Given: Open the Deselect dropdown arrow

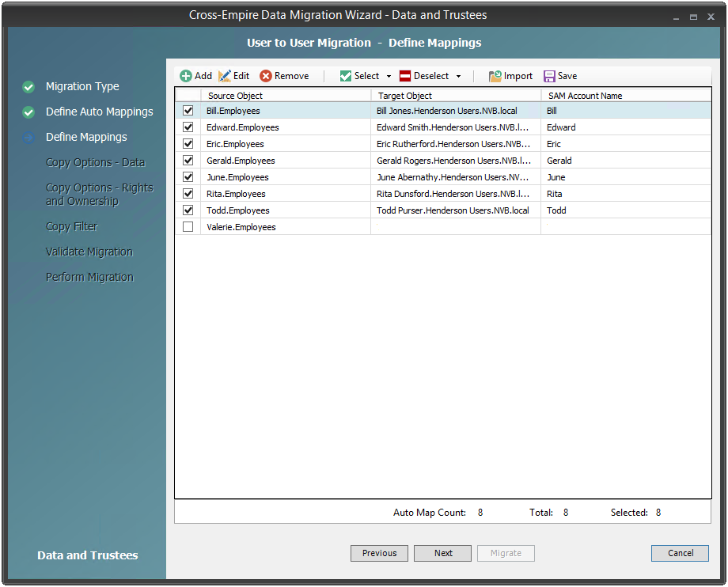Looking at the screenshot, I should click(458, 77).
